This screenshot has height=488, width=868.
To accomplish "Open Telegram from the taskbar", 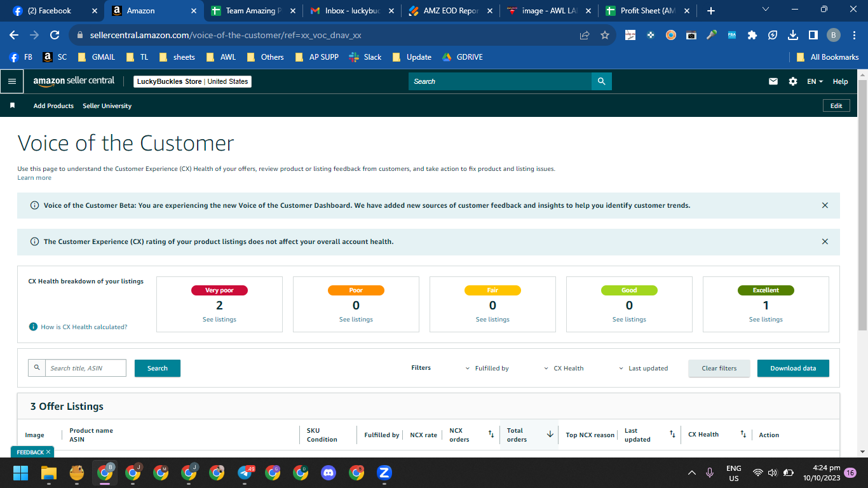I will 245,473.
